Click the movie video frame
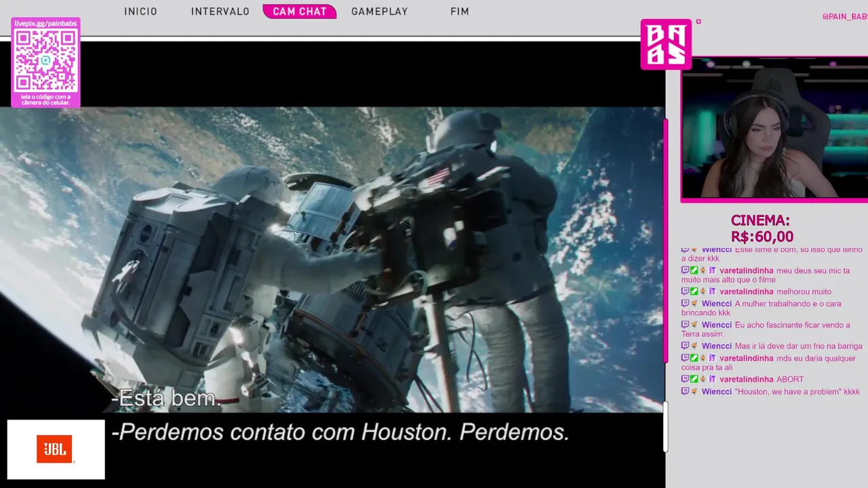The image size is (868, 488). (x=332, y=260)
